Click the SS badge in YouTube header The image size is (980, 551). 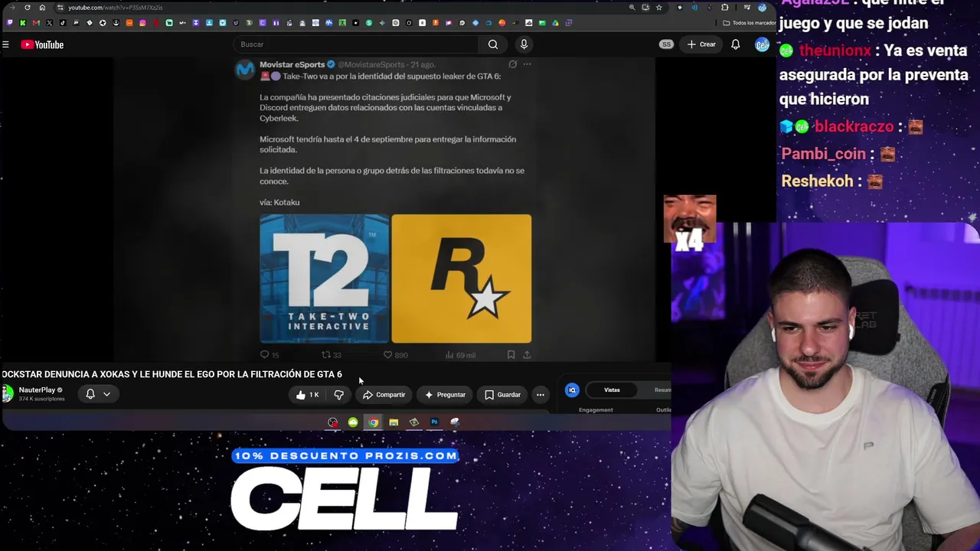click(666, 44)
